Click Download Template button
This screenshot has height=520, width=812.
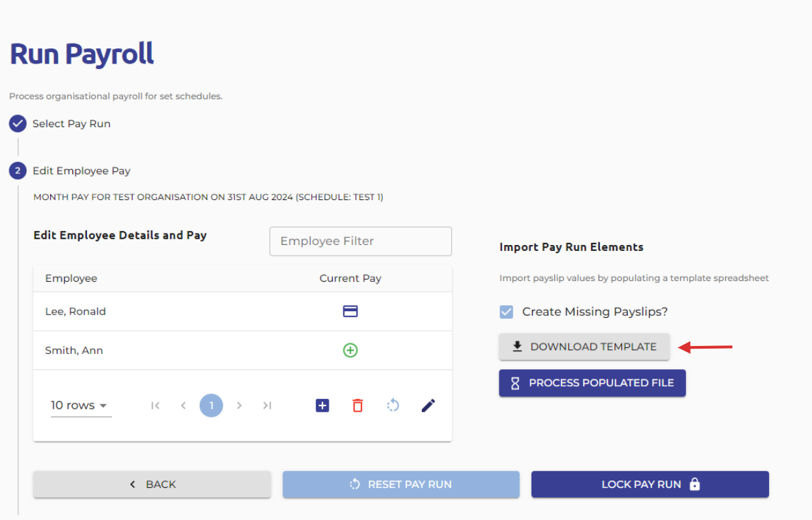point(584,347)
